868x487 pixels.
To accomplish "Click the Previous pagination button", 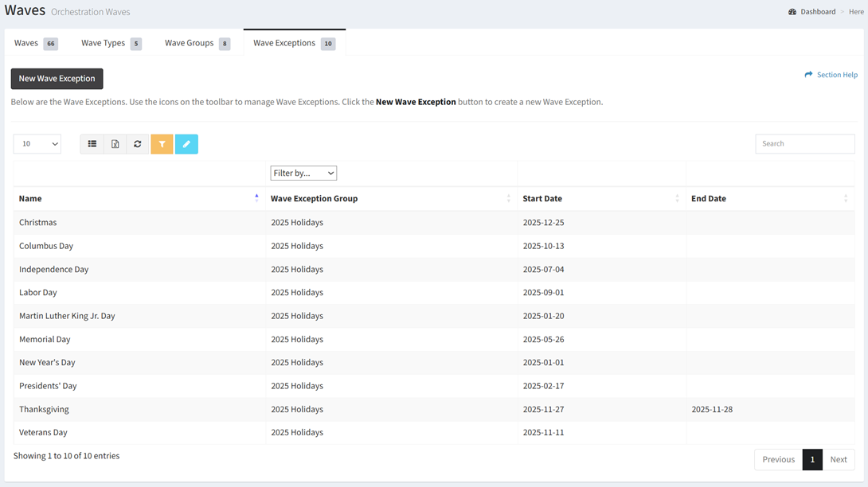I will point(778,459).
